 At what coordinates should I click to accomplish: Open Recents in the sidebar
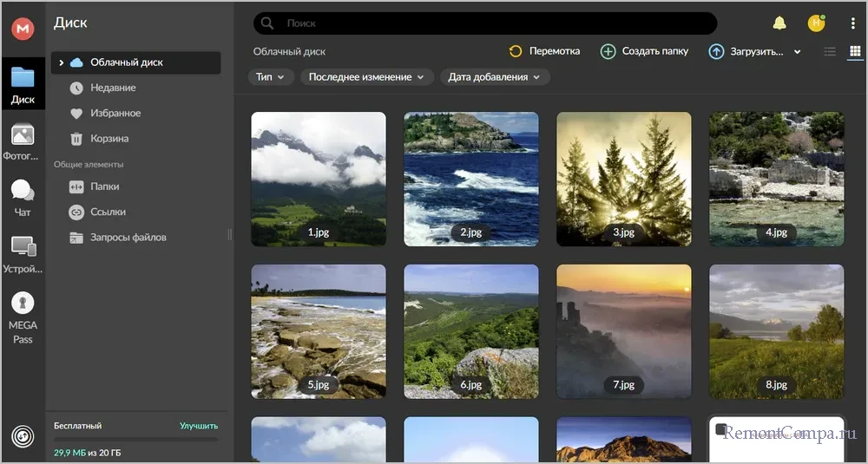[x=113, y=88]
